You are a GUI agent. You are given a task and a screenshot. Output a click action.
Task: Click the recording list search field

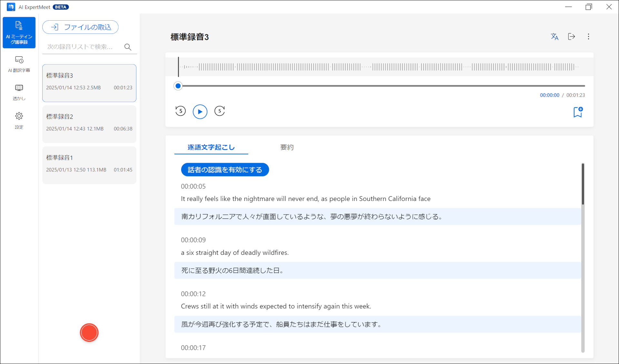click(82, 47)
